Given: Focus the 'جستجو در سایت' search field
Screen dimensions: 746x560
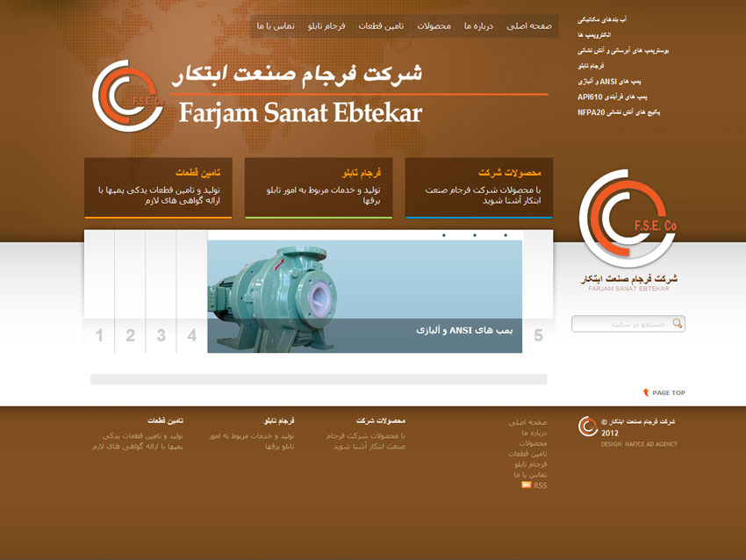Looking at the screenshot, I should coord(628,324).
